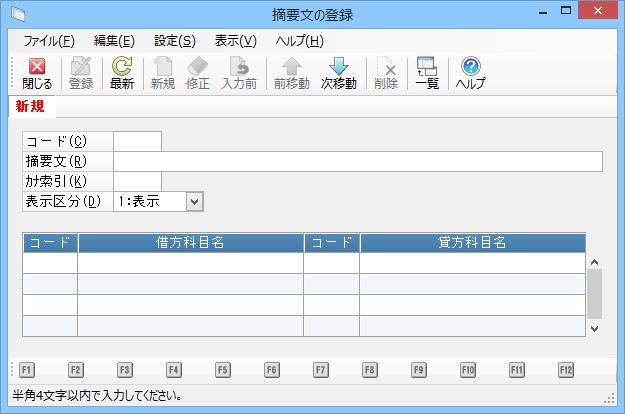Open the ファイル(F) menu
625x414 pixels.
pyautogui.click(x=48, y=41)
